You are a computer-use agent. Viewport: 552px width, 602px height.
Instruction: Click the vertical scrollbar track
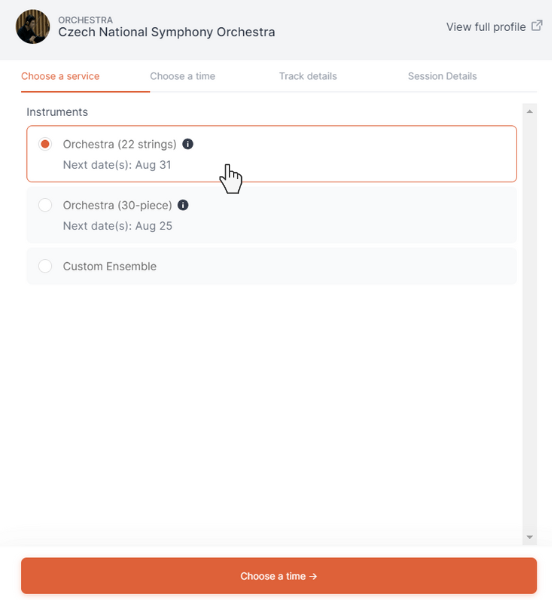coord(530,324)
